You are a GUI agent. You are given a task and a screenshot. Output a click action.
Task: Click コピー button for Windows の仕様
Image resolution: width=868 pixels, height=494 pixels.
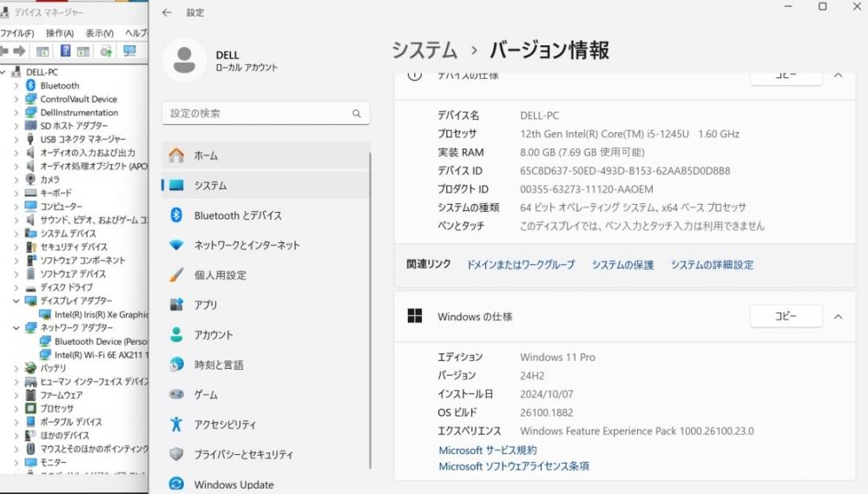[x=786, y=316]
